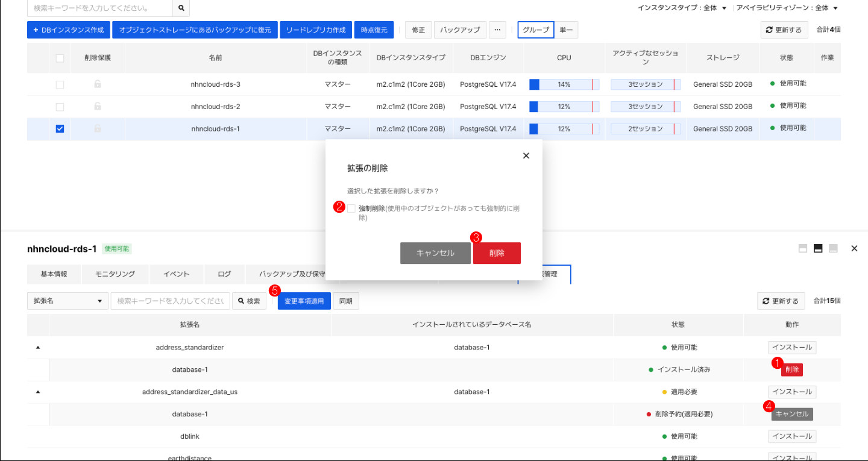Click 更新する refresh in the extensions panel
The width and height of the screenshot is (868, 461).
pos(781,301)
